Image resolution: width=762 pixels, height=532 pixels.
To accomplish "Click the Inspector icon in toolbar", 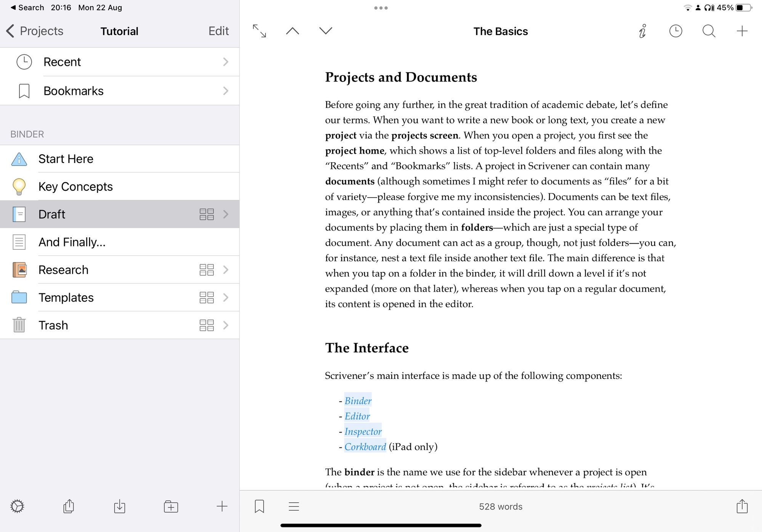I will 642,31.
